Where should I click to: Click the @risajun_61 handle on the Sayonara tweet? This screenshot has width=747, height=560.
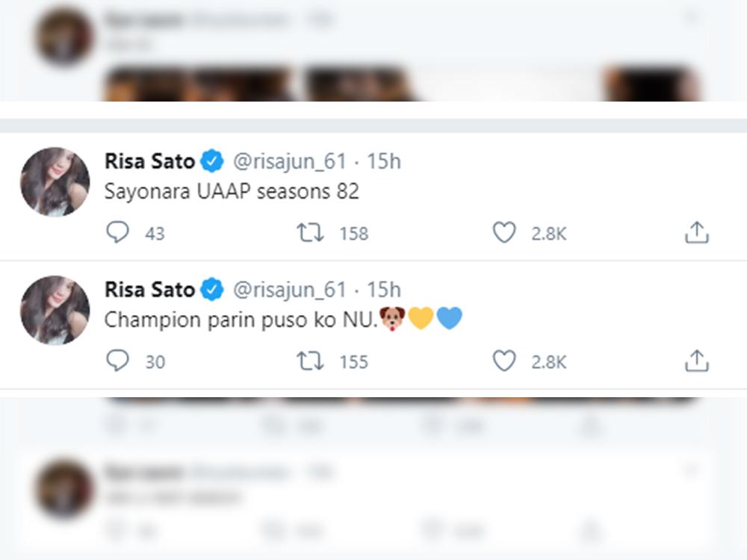[x=290, y=161]
